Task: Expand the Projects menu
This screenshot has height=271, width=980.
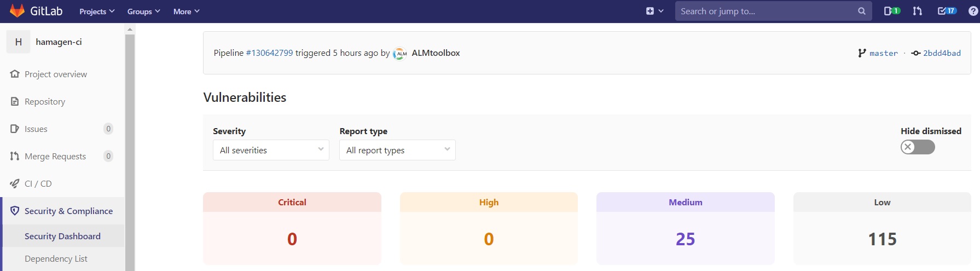Action: click(x=97, y=11)
